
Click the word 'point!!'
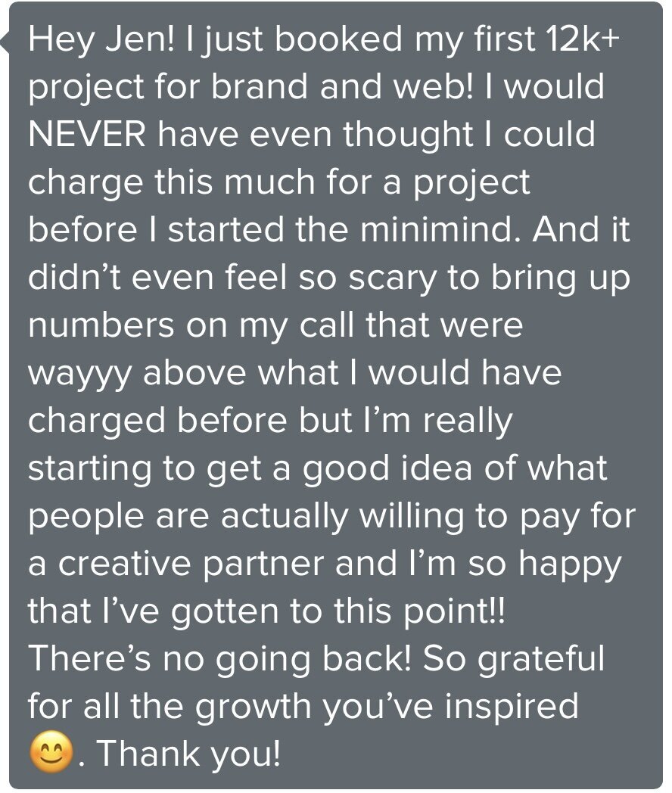pyautogui.click(x=453, y=612)
